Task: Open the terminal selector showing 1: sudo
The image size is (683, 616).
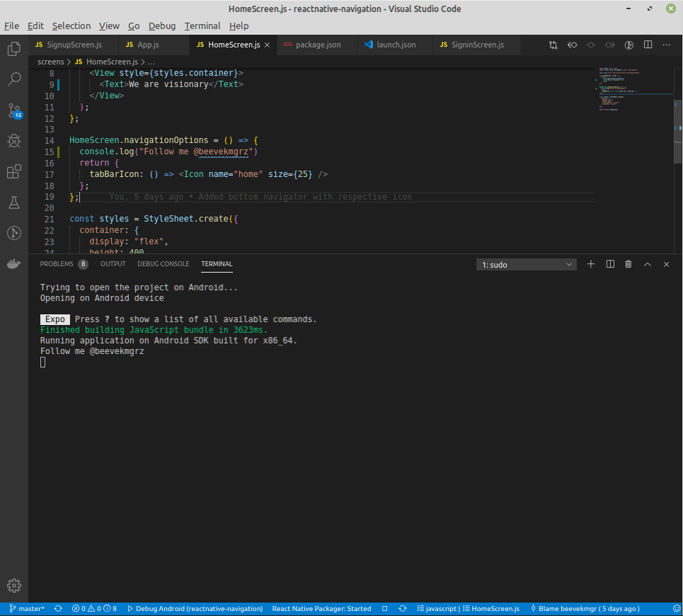Action: (x=526, y=263)
